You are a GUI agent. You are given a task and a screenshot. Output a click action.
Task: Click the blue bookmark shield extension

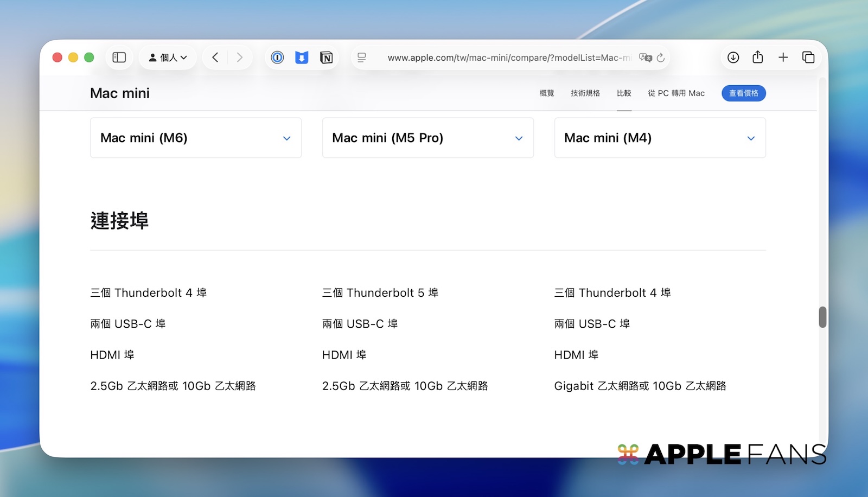click(x=302, y=58)
